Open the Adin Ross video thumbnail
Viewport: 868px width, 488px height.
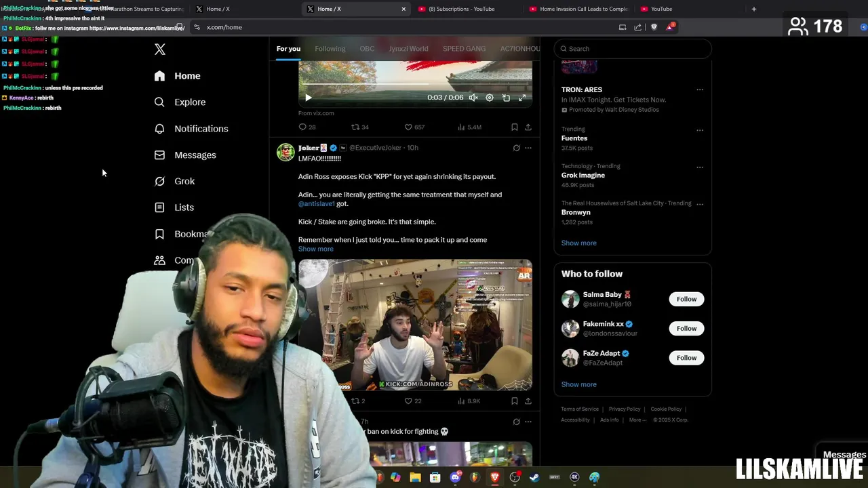point(415,325)
